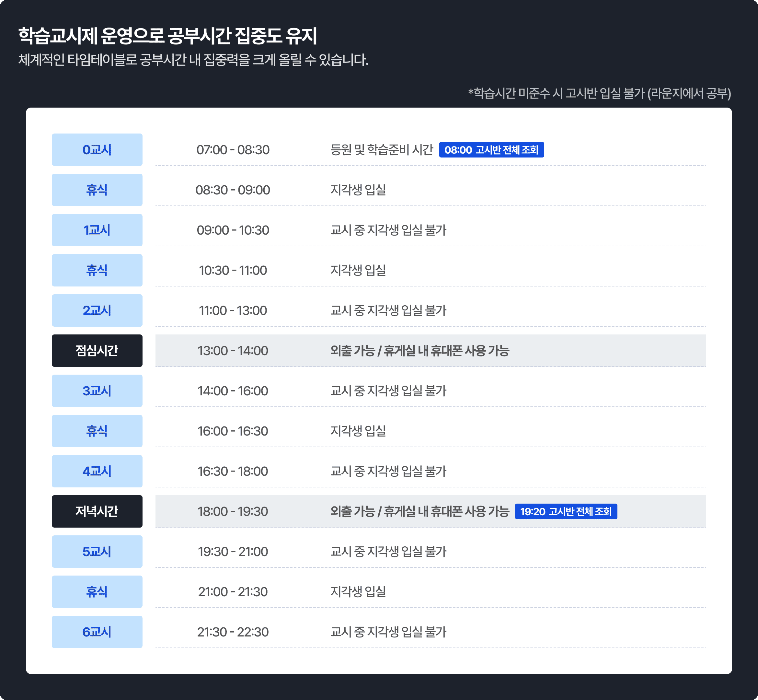Click the 학습시간 미준수 notice text
The image size is (758, 700).
click(x=599, y=93)
